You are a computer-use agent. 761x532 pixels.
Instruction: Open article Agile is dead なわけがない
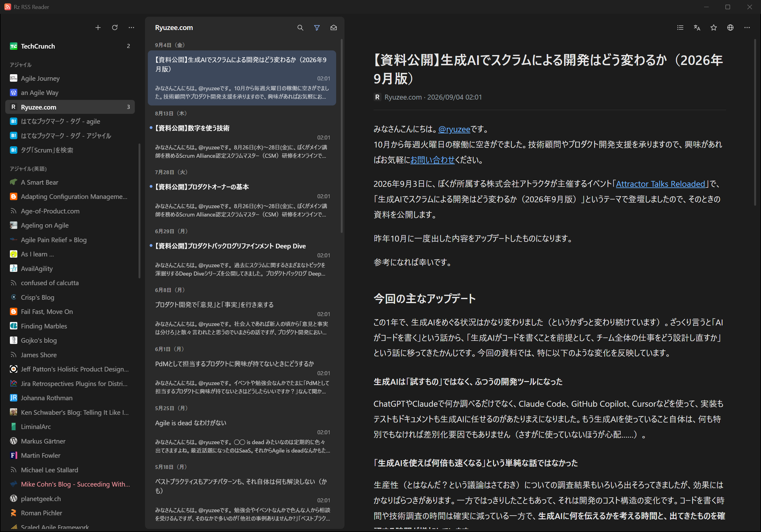pos(242,436)
